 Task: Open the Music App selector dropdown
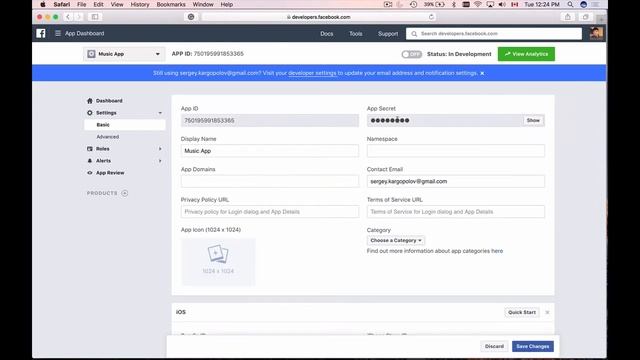pos(124,54)
